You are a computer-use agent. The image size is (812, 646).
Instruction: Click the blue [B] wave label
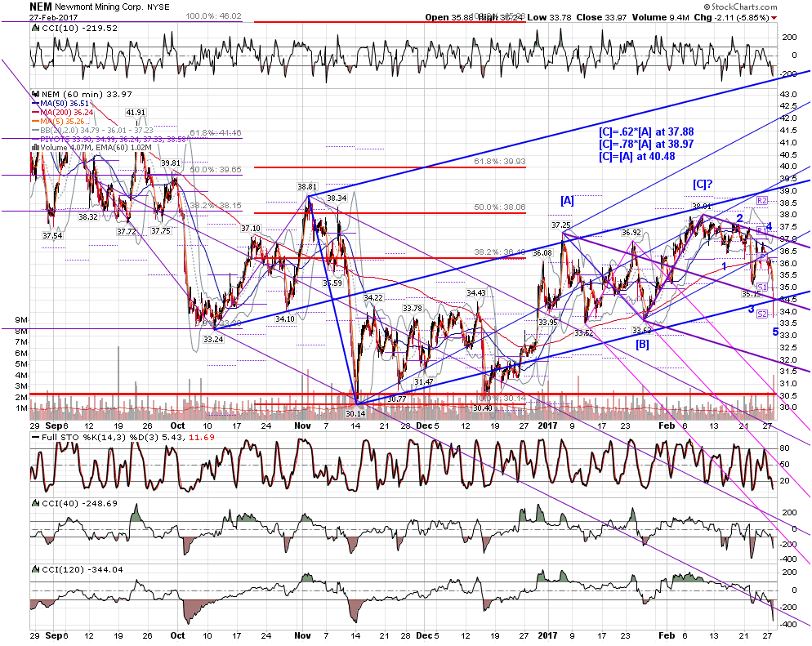click(x=642, y=343)
